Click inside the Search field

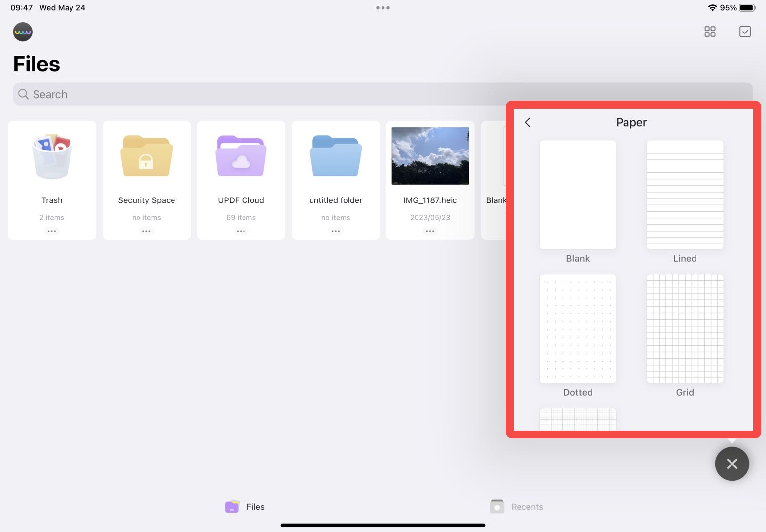(197, 94)
